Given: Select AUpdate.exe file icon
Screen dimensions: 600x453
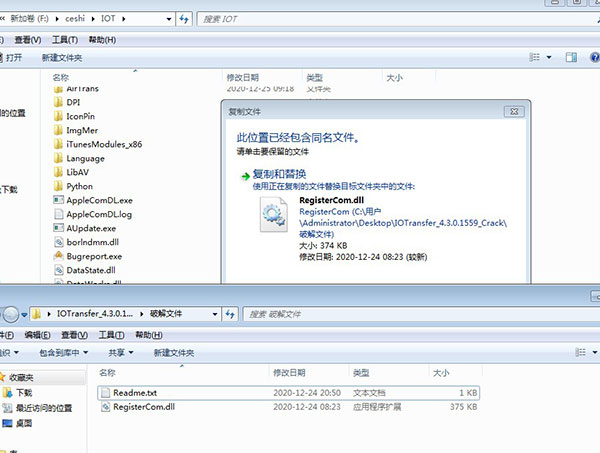Looking at the screenshot, I should pos(59,228).
